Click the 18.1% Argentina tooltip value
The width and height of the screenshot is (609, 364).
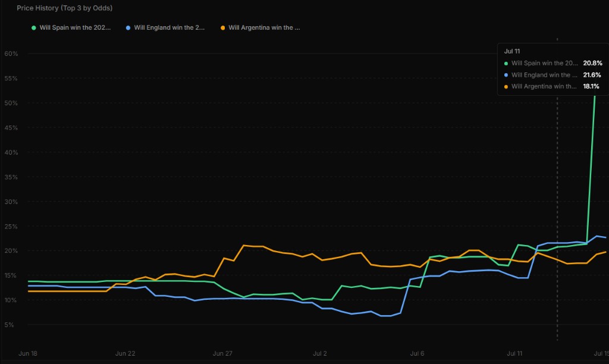591,86
